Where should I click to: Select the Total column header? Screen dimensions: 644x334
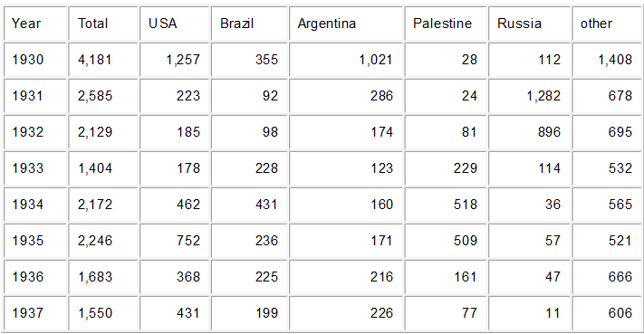102,24
